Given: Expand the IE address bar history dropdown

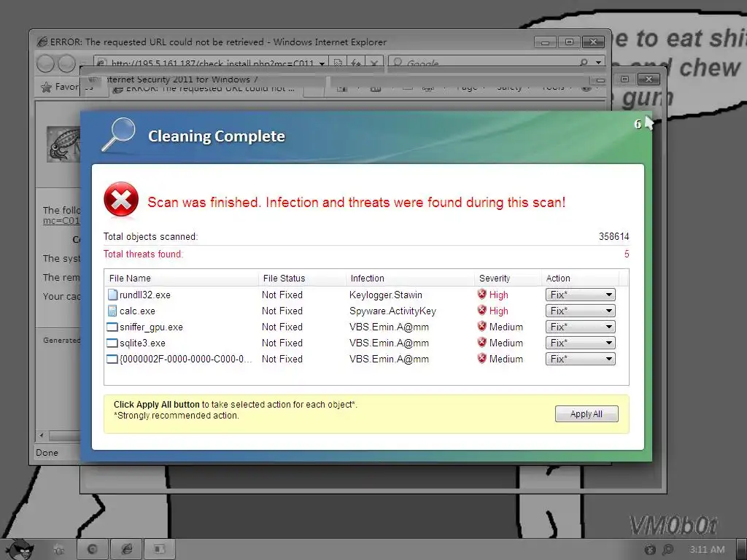Looking at the screenshot, I should pyautogui.click(x=322, y=63).
